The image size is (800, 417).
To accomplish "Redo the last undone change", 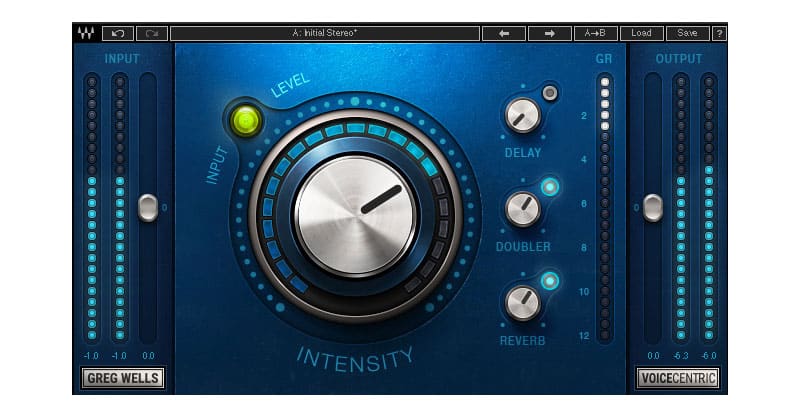I will [x=152, y=33].
